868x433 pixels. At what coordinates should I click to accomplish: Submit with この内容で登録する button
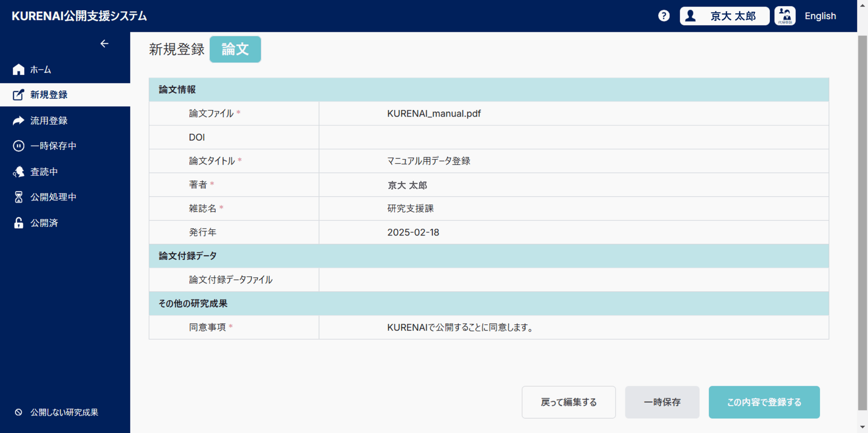764,402
